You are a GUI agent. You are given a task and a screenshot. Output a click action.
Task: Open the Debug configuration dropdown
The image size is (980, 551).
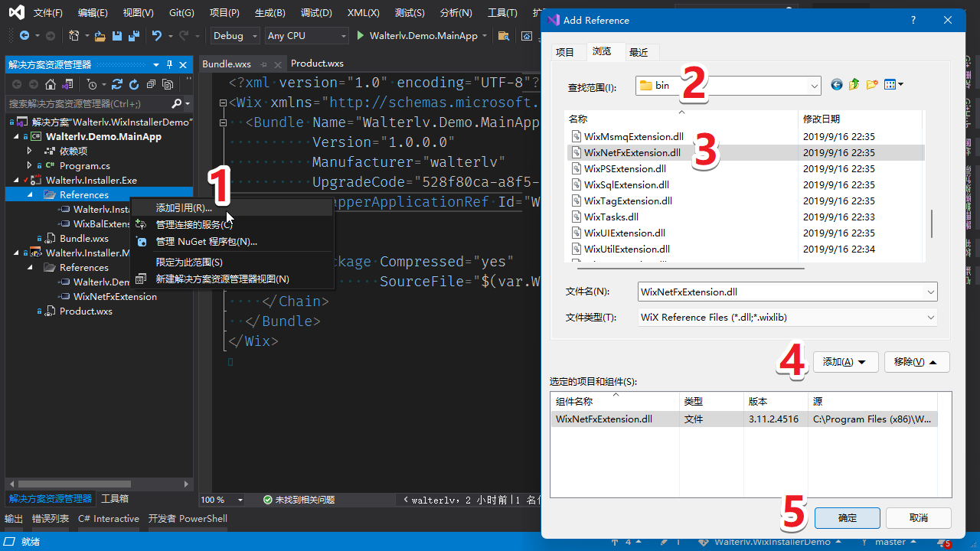coord(234,36)
